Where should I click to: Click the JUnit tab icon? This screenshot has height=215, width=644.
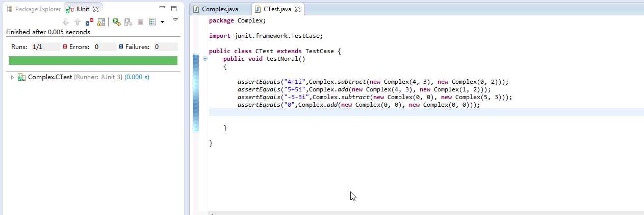coord(69,9)
